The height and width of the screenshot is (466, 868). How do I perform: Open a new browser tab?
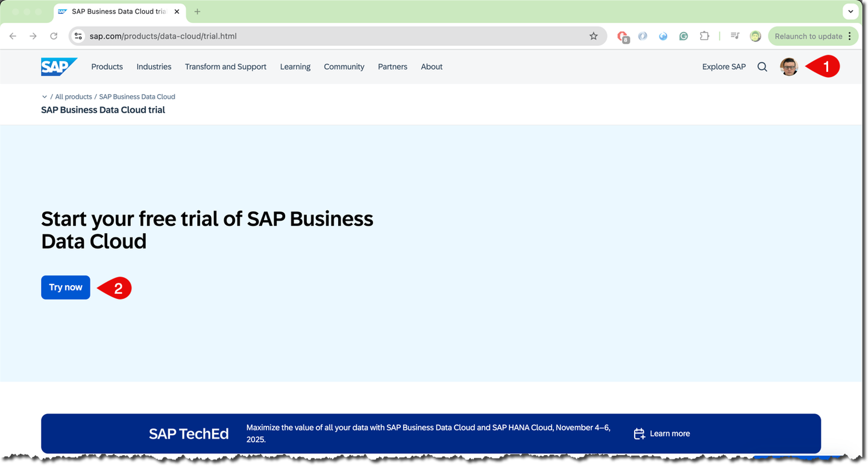(x=197, y=11)
